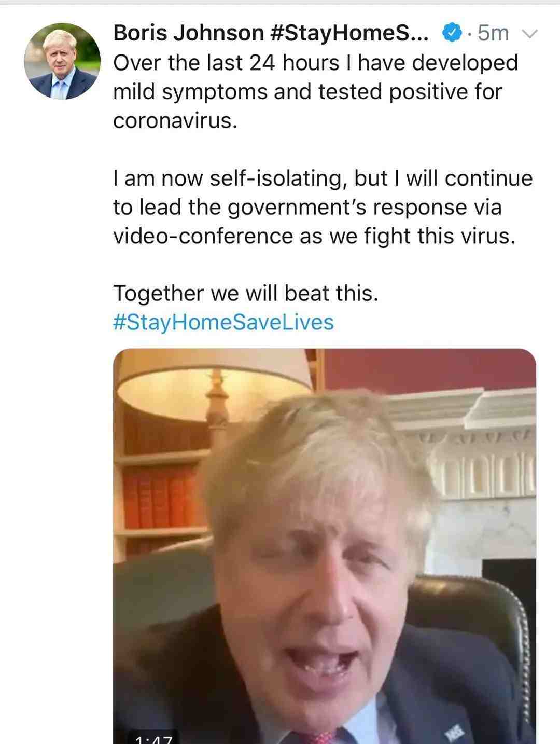Open Boris Johnson's profile avatar
The height and width of the screenshot is (744, 560).
point(62,61)
